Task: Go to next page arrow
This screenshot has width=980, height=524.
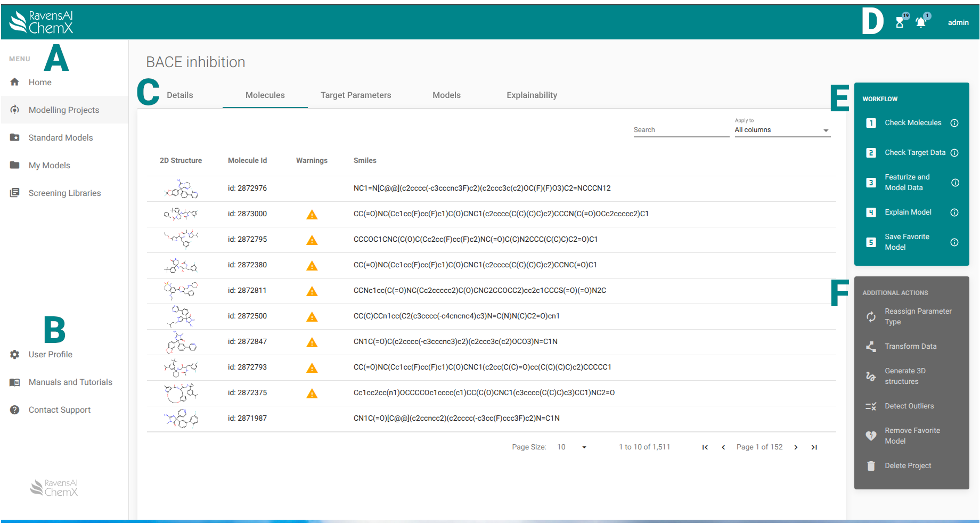Action: (x=796, y=447)
